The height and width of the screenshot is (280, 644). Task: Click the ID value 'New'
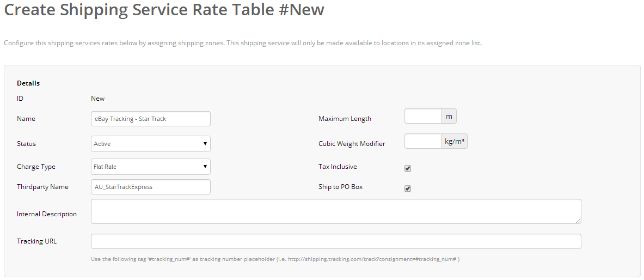98,99
